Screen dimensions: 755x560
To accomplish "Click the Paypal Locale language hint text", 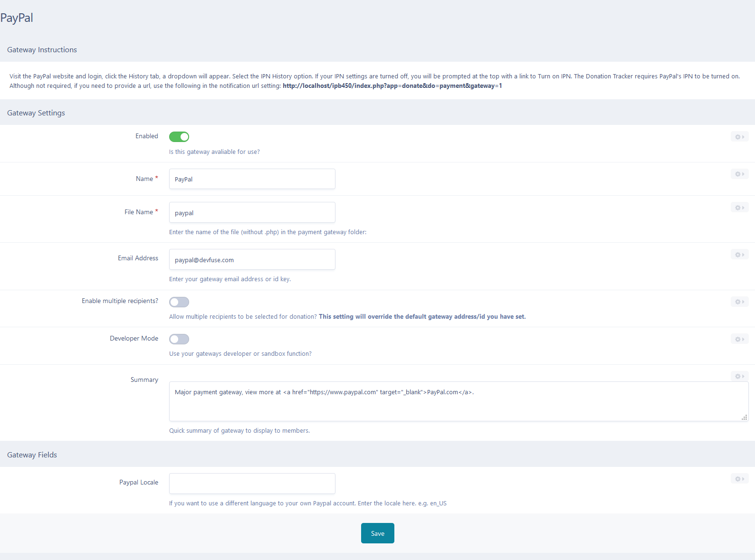I will (308, 503).
